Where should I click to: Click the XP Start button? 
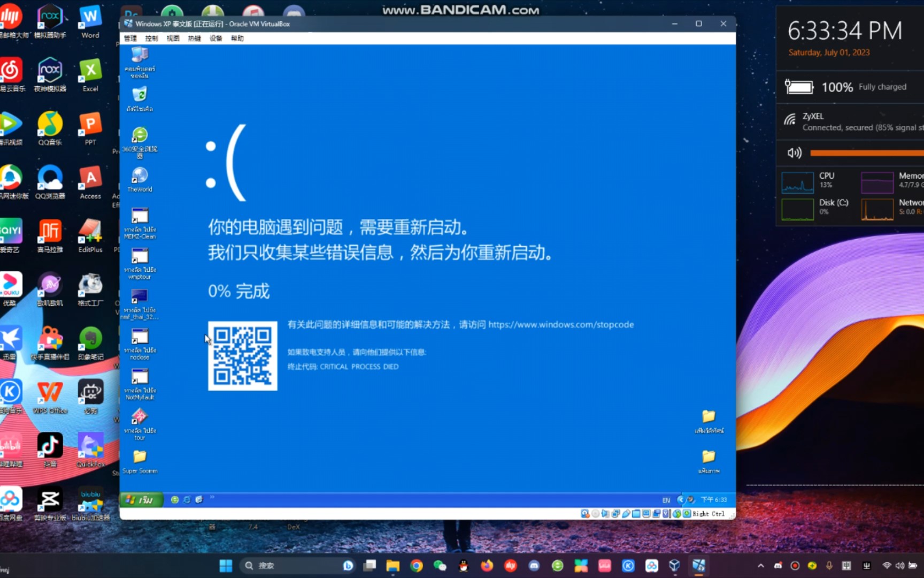[141, 500]
